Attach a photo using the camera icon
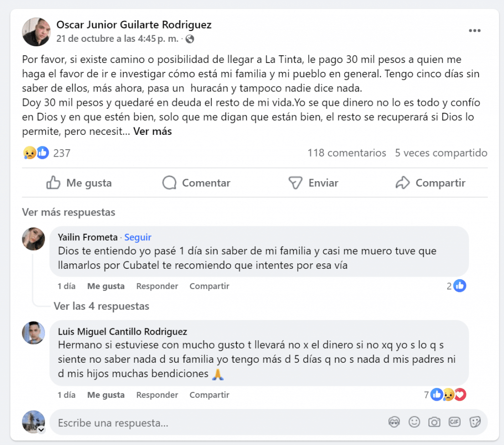504x445 pixels. pyautogui.click(x=434, y=422)
